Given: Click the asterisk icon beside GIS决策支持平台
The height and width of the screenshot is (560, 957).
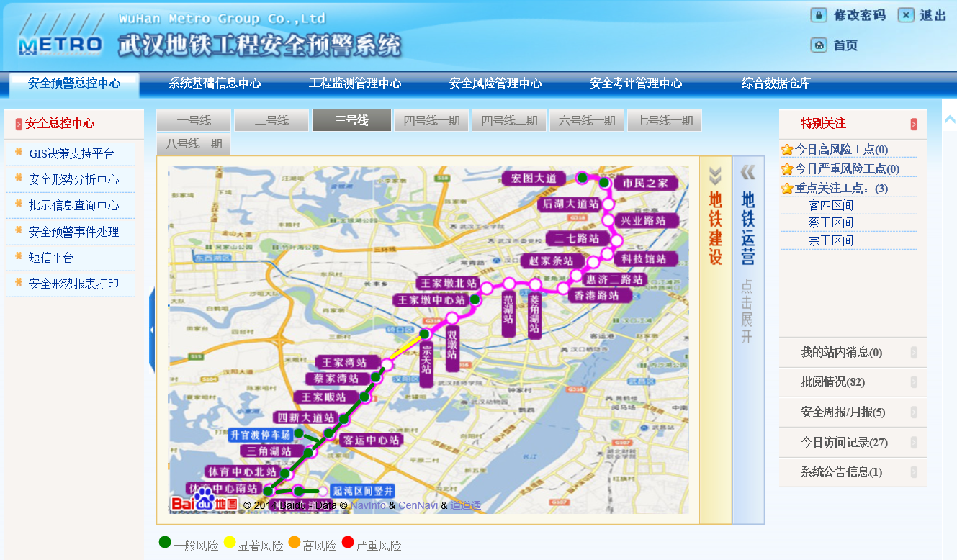Looking at the screenshot, I should [x=19, y=153].
